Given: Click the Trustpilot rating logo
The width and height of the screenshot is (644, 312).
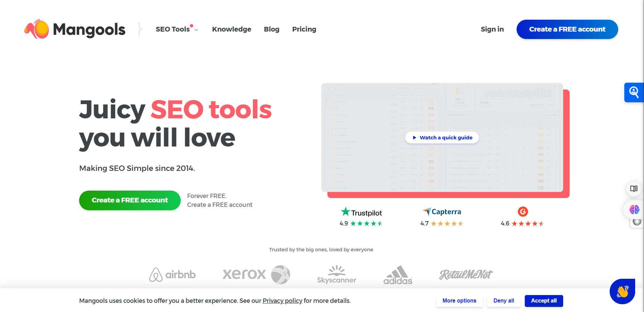Looking at the screenshot, I should point(361,212).
